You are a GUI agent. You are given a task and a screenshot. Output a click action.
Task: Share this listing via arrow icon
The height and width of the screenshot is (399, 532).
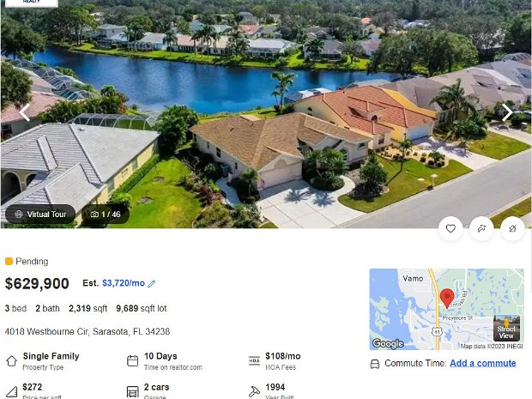pyautogui.click(x=481, y=229)
